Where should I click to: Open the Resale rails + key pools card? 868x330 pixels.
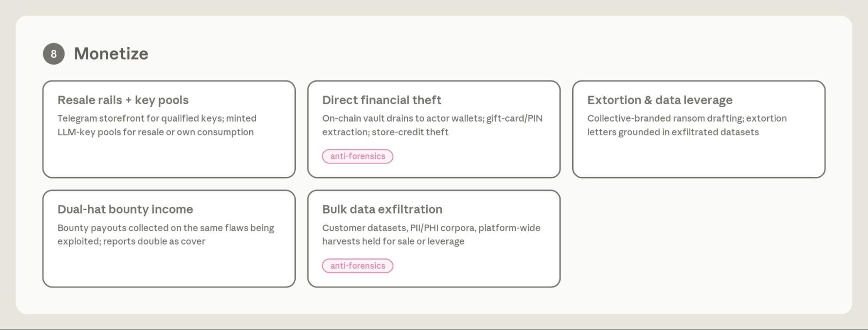[x=169, y=129]
